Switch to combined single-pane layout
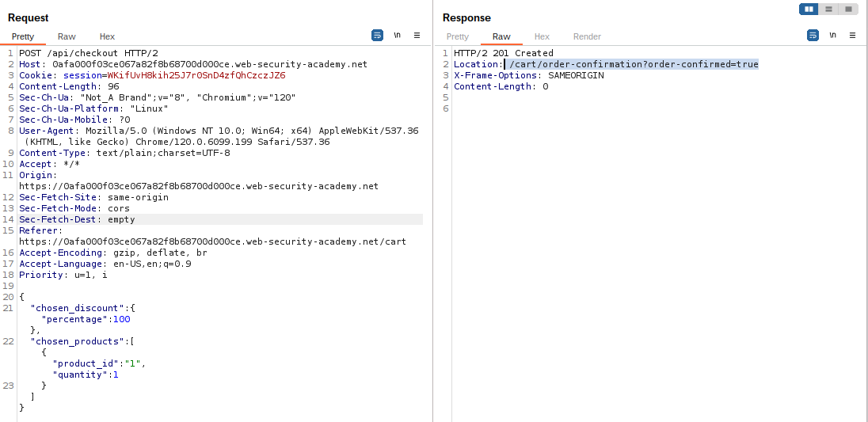This screenshot has width=868, height=422. (x=848, y=10)
